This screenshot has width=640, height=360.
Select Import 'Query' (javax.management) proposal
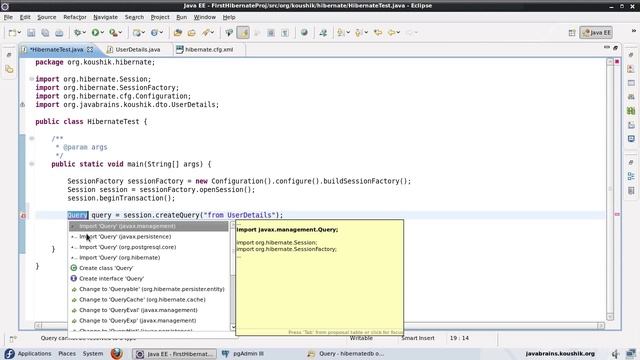tap(148, 226)
